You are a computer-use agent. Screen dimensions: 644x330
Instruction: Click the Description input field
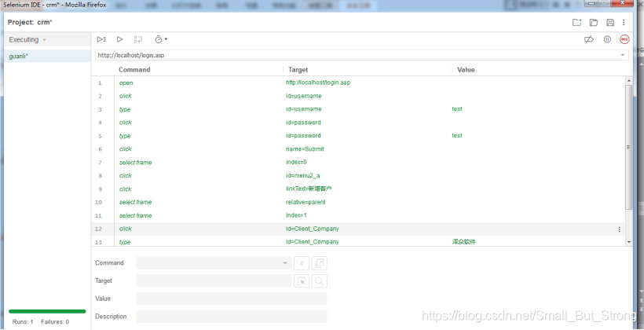click(x=232, y=317)
